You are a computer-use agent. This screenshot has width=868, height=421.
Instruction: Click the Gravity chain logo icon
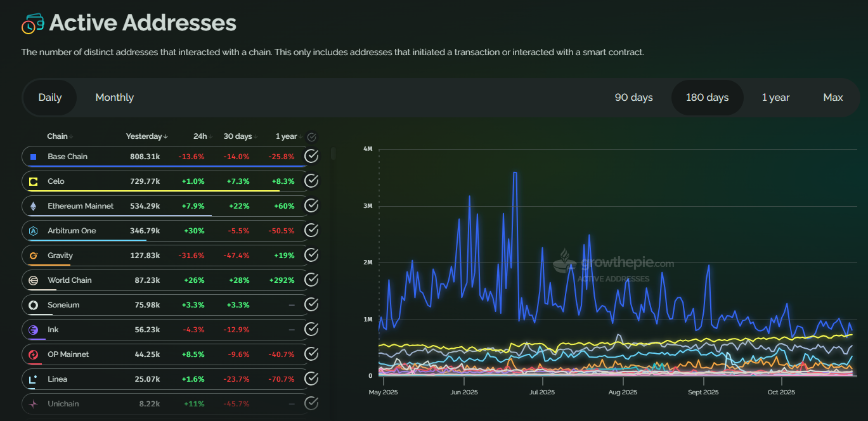[34, 256]
